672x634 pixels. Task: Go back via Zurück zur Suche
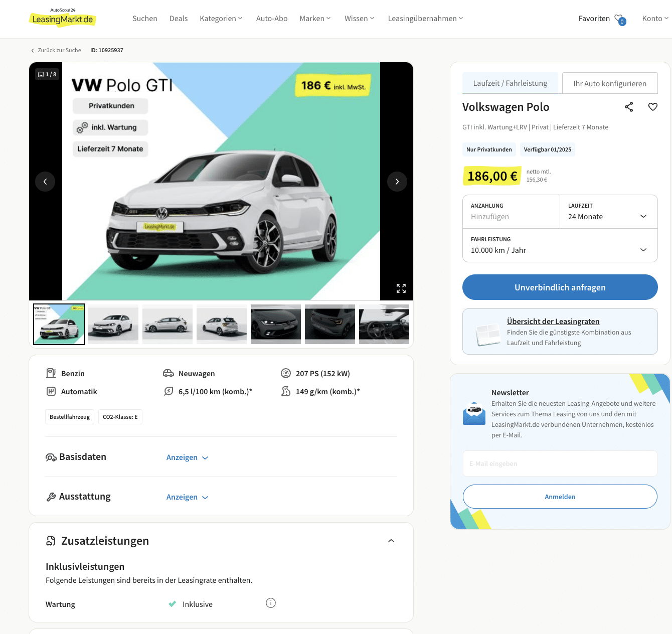[56, 50]
